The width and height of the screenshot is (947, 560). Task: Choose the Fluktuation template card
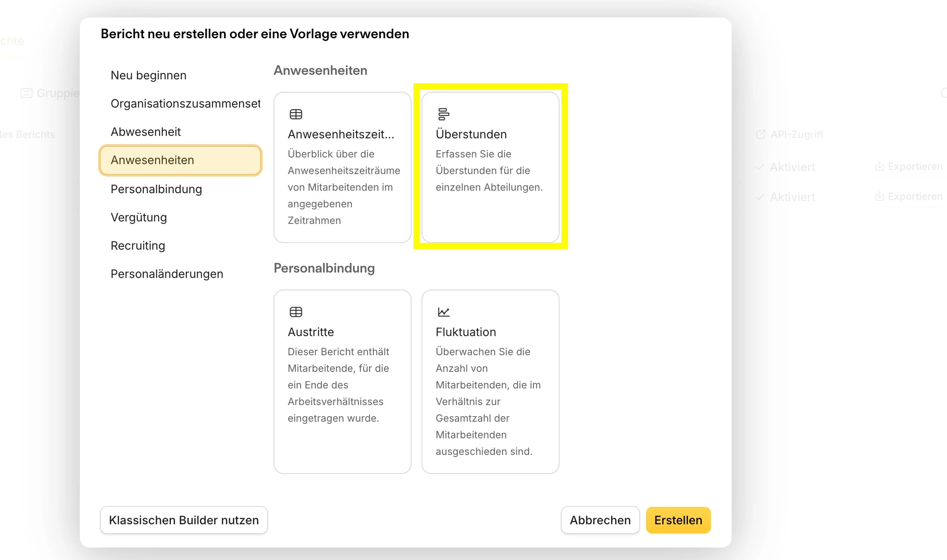click(490, 381)
